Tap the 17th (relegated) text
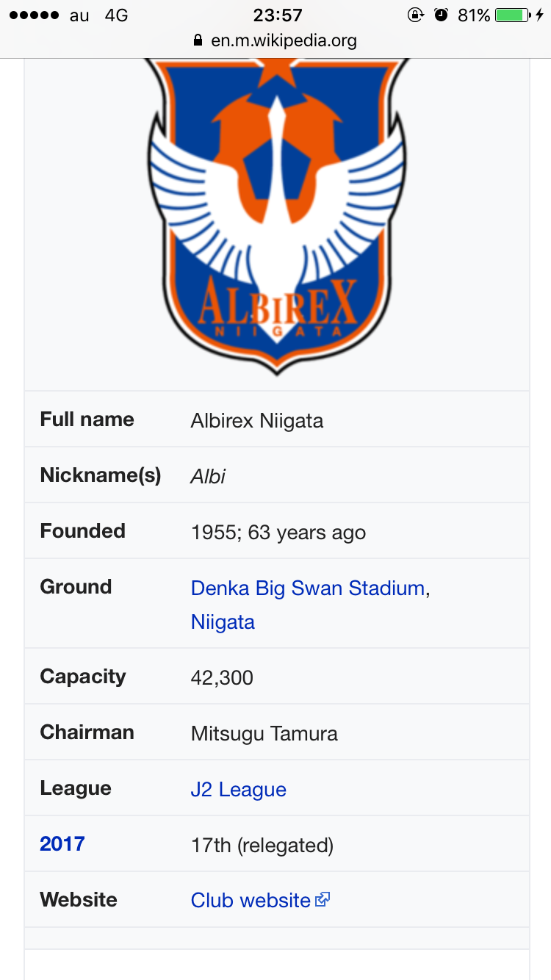 point(262,845)
